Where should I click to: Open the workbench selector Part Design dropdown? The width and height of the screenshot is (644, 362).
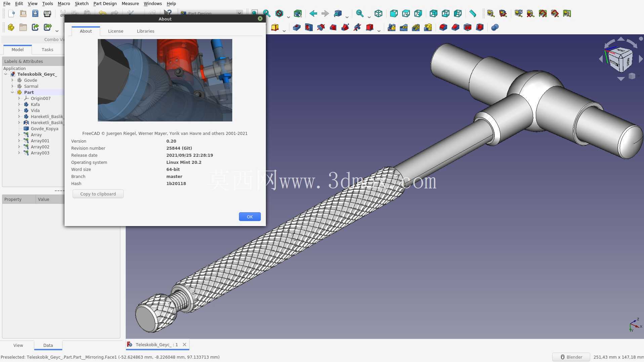211,13
